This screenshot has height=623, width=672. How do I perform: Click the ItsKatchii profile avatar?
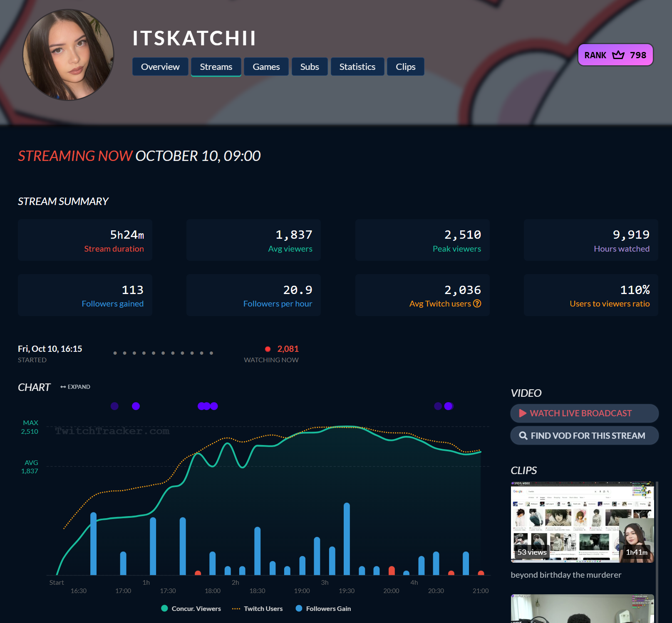(68, 54)
